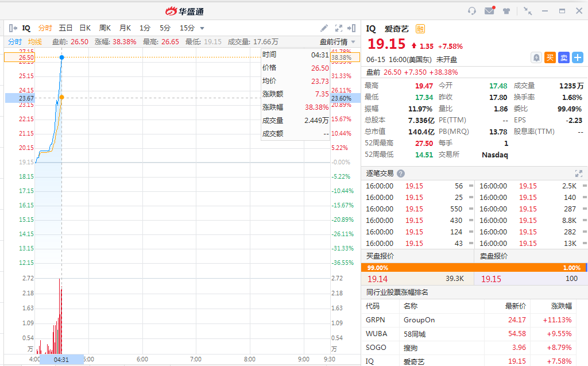Toggle the 均线 average line legend

(x=35, y=42)
